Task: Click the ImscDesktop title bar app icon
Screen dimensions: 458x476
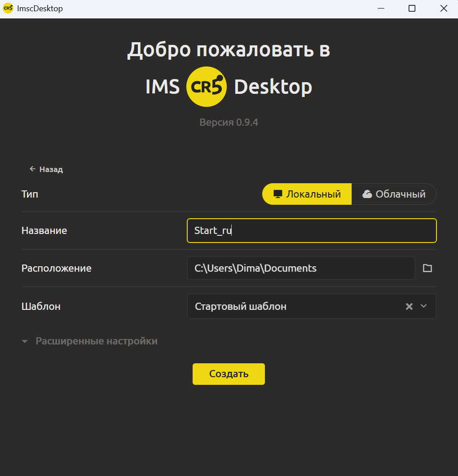Action: [x=8, y=8]
